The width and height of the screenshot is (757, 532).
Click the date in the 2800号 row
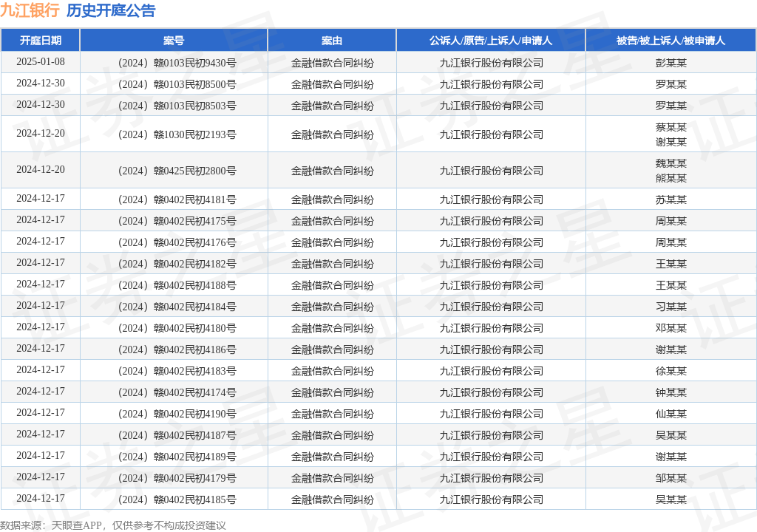click(41, 169)
